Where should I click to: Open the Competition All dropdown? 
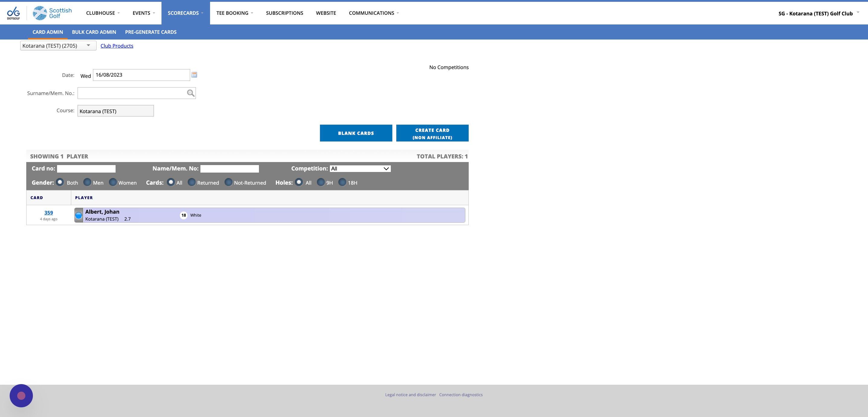point(360,169)
